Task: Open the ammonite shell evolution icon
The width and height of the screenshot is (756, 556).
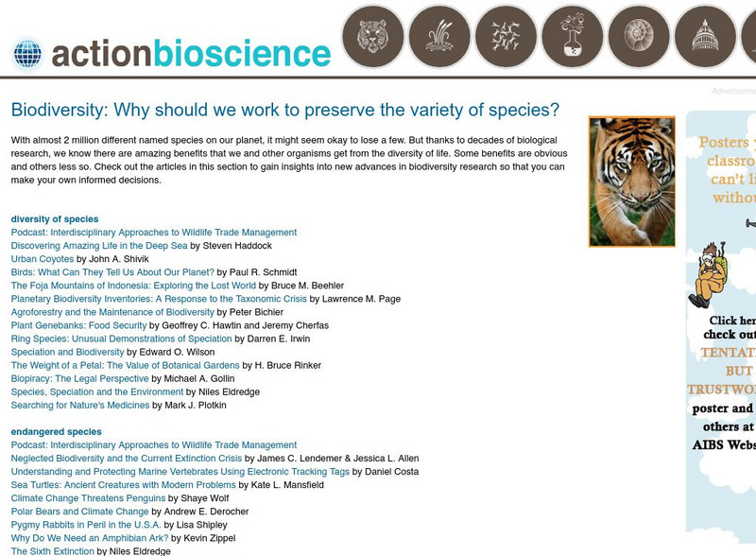Action: click(640, 37)
